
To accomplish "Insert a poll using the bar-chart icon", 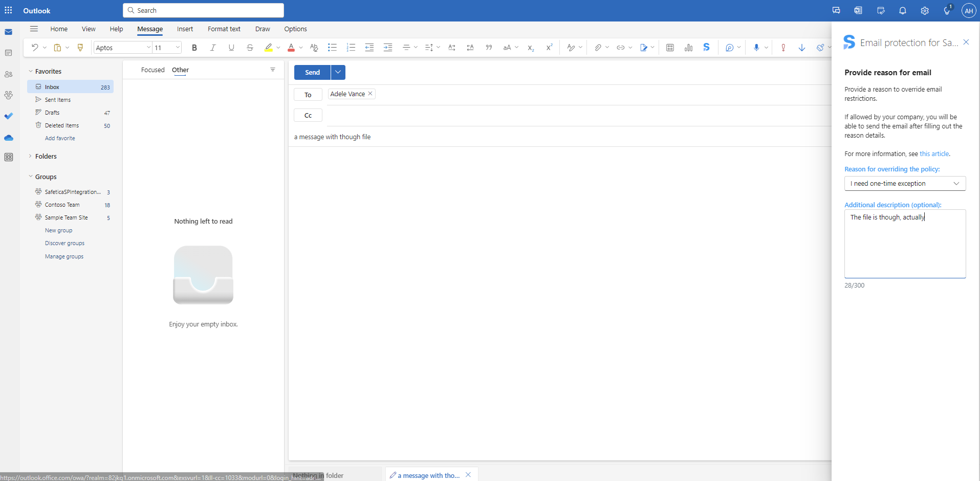I will pos(688,48).
